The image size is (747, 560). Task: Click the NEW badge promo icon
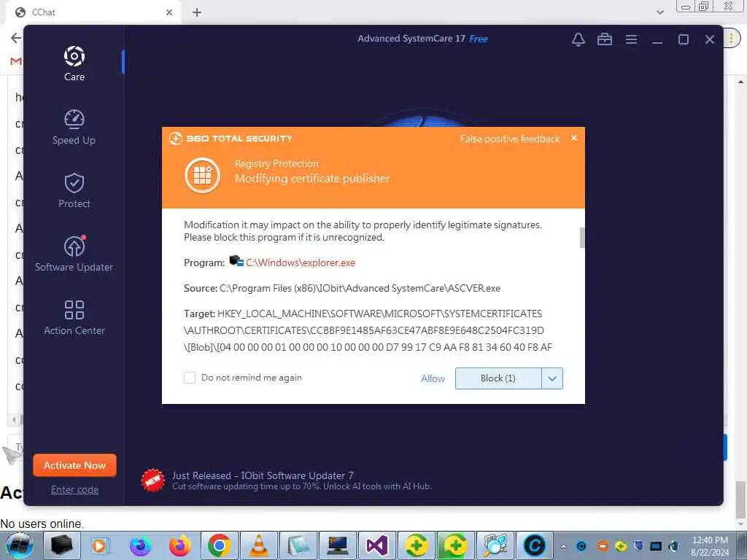[152, 481]
